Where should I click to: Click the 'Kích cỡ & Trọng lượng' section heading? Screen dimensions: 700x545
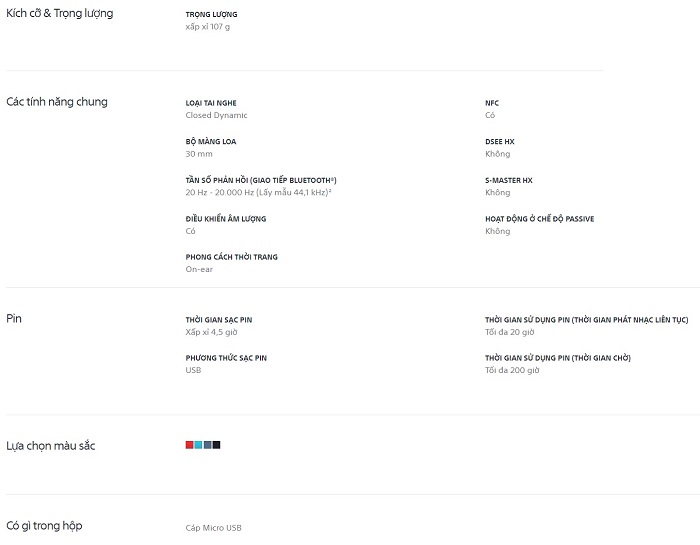[x=60, y=14]
